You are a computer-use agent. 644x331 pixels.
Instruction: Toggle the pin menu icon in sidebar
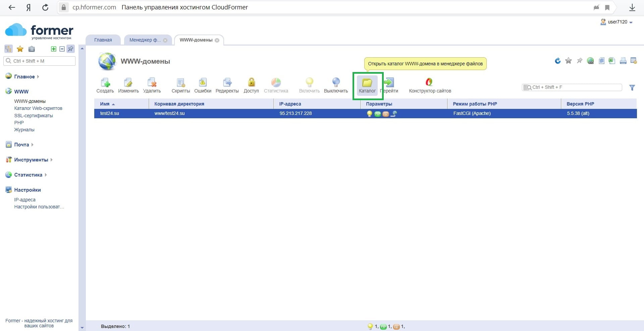(70, 49)
